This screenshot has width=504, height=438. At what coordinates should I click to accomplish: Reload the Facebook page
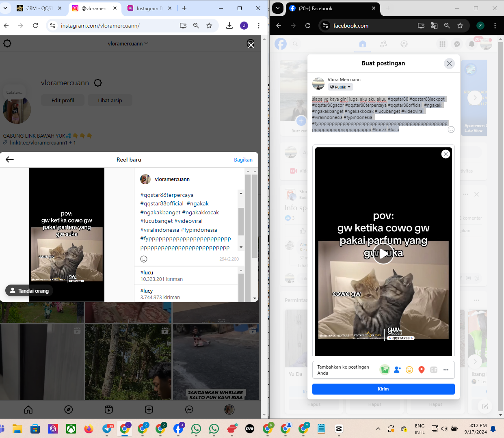[x=308, y=26]
